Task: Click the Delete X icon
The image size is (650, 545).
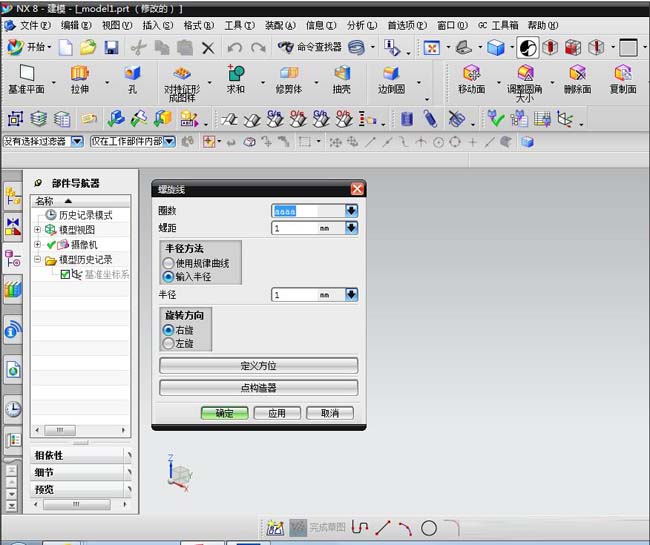Action: pos(208,48)
